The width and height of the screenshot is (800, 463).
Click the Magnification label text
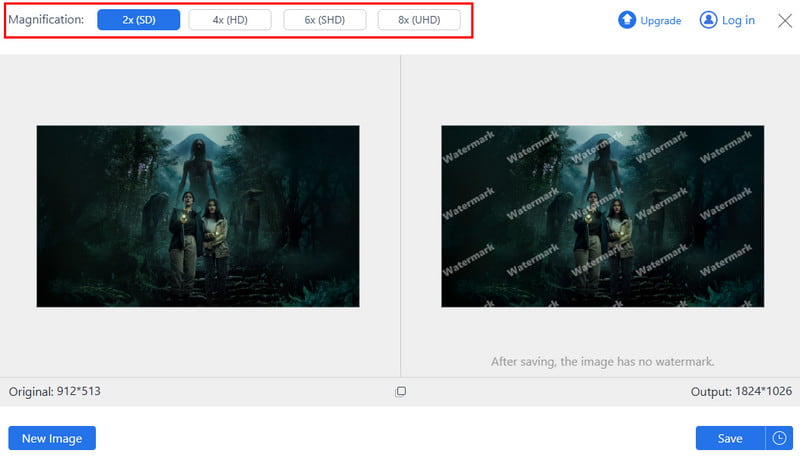click(x=47, y=20)
